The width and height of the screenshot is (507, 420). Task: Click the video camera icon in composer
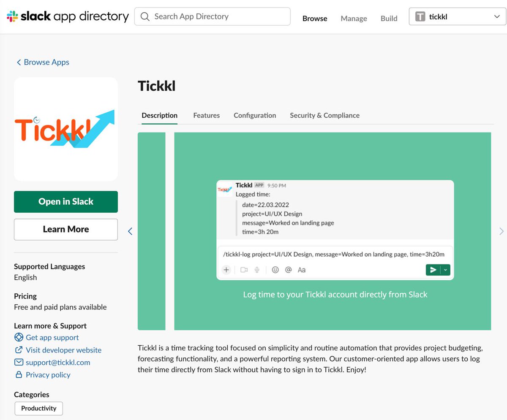point(244,270)
